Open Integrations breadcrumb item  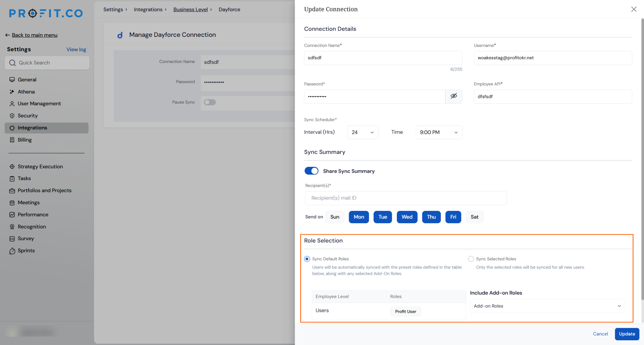click(x=148, y=9)
